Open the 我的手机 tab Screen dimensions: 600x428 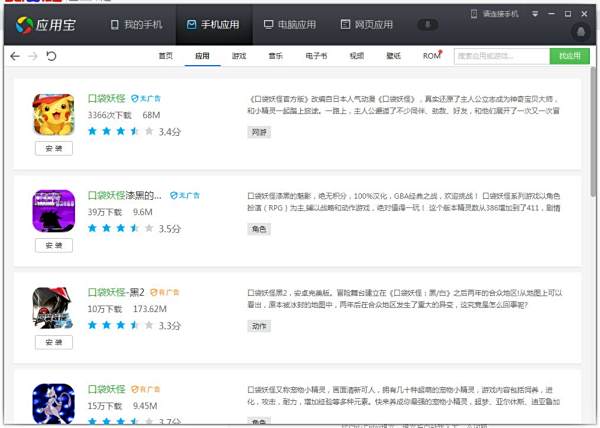(x=137, y=25)
